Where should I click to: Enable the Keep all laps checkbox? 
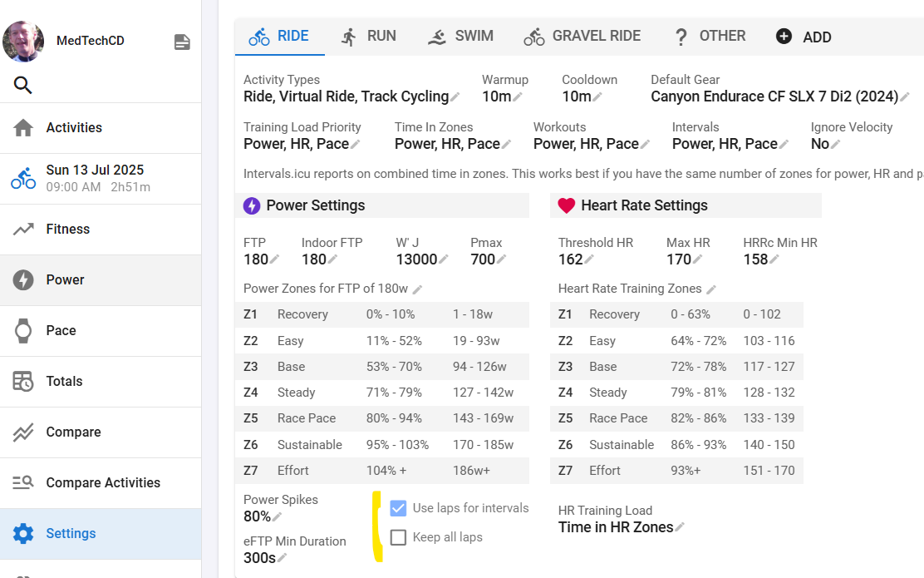click(399, 537)
